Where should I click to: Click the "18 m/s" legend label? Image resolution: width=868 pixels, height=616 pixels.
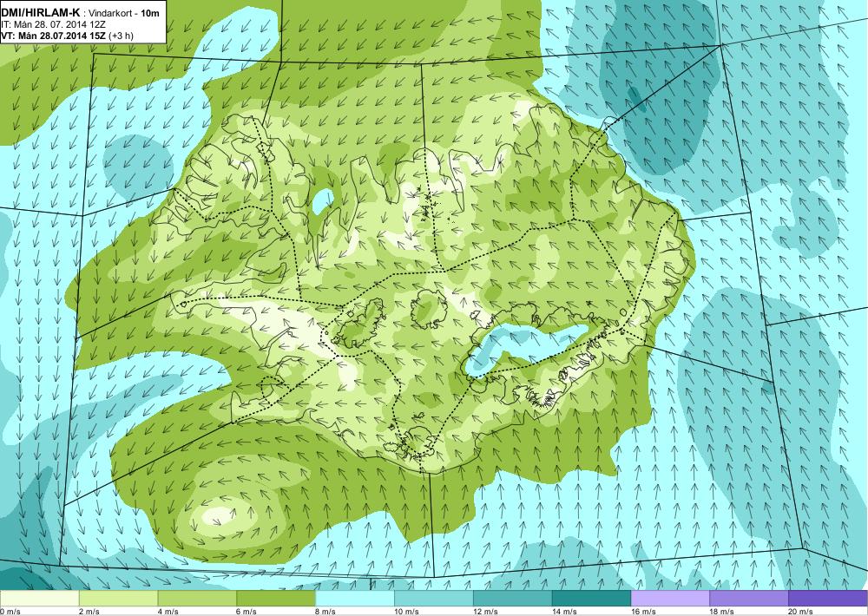(x=722, y=612)
